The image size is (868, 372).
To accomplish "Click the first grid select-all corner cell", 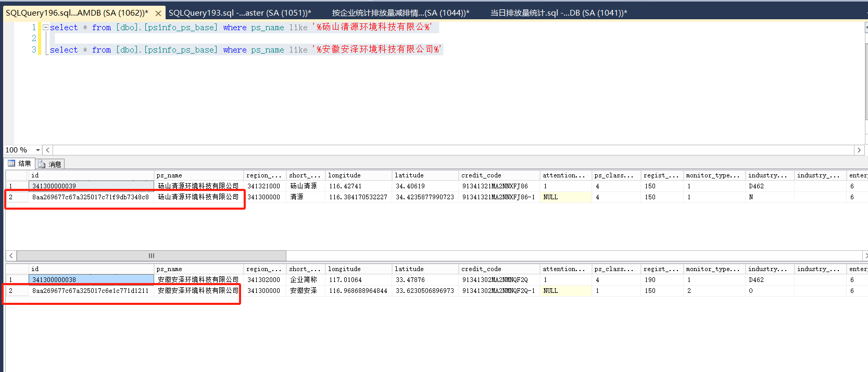I will tap(17, 175).
